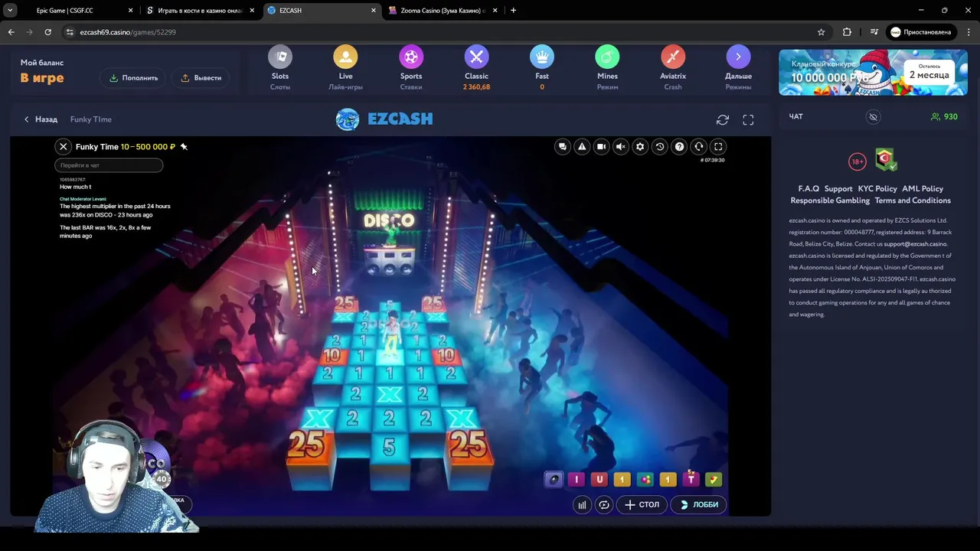Image resolution: width=980 pixels, height=551 pixels.
Task: Open the Live games category
Action: click(x=345, y=68)
